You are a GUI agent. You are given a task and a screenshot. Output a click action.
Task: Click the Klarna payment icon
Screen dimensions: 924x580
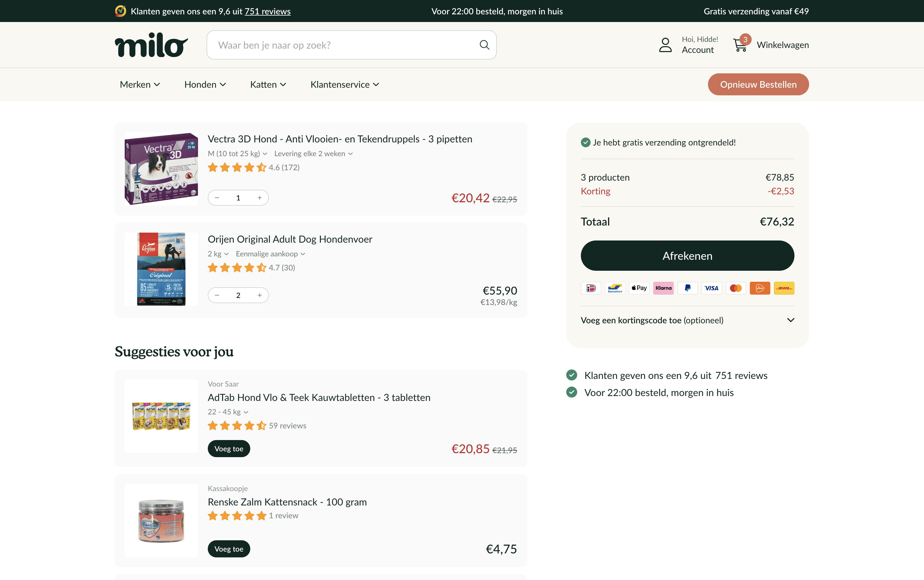click(x=663, y=288)
